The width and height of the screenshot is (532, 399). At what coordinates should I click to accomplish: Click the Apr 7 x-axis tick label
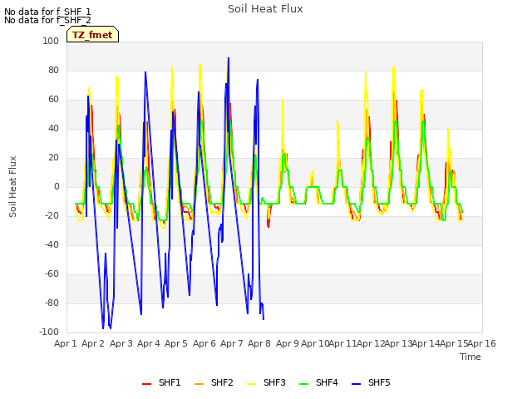(232, 343)
